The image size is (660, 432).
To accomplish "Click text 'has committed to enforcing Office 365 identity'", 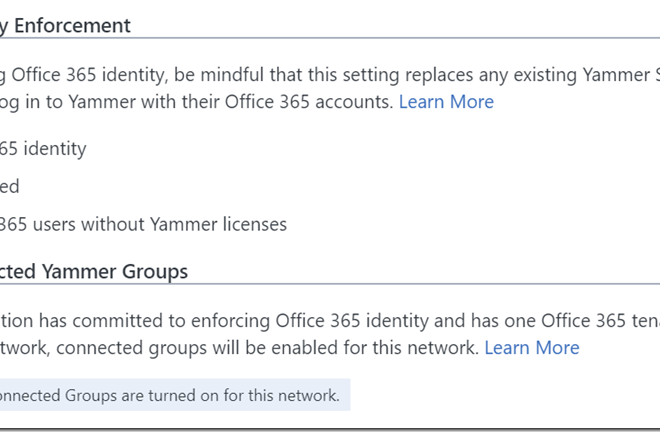I will pos(234,321).
